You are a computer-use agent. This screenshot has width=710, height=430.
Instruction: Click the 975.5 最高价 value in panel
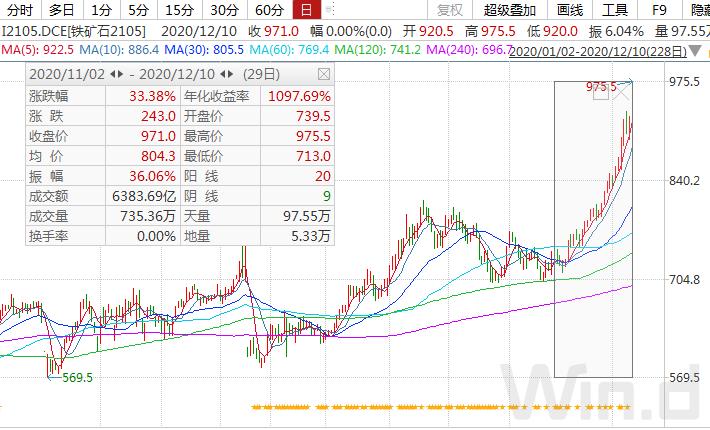pyautogui.click(x=313, y=136)
